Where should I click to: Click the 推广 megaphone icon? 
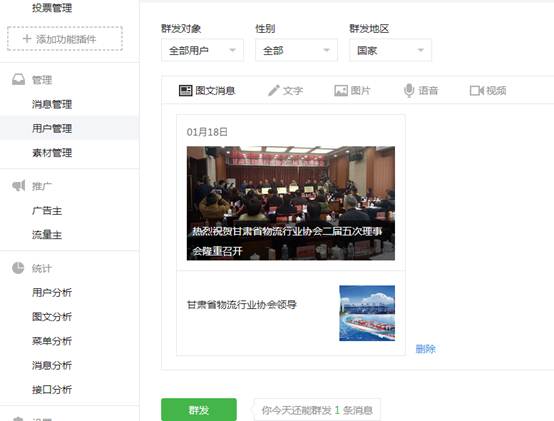(19, 185)
